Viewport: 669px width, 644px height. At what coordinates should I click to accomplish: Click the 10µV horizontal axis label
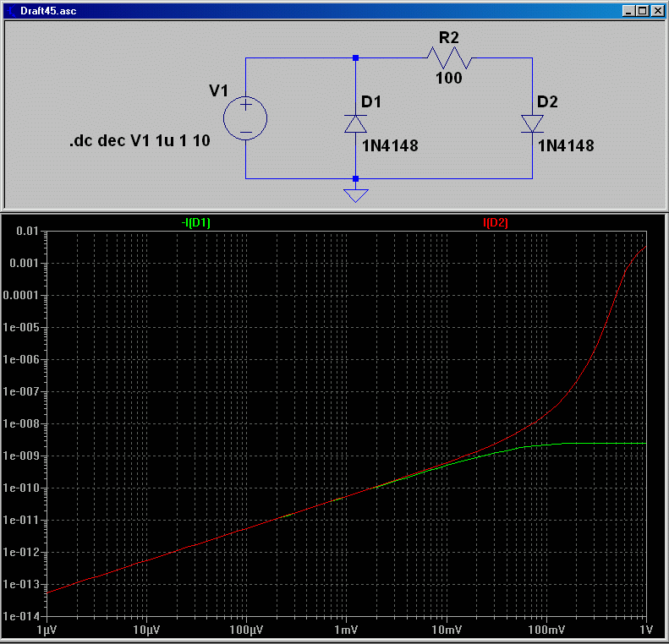tap(146, 630)
